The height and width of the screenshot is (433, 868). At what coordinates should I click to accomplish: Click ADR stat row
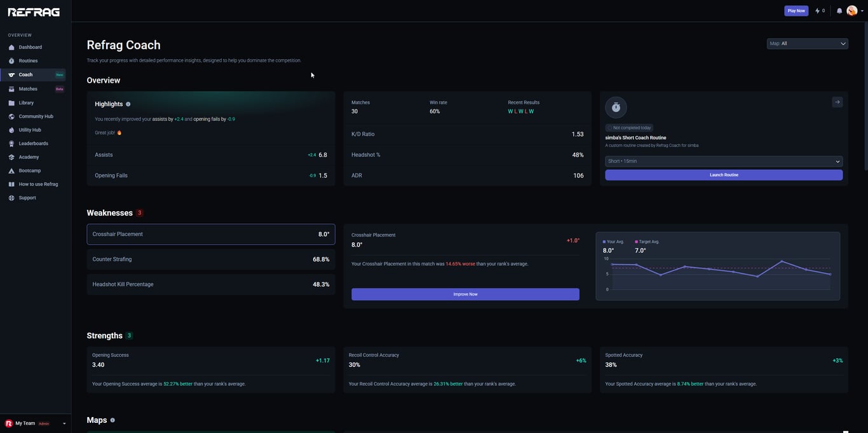[x=467, y=175]
